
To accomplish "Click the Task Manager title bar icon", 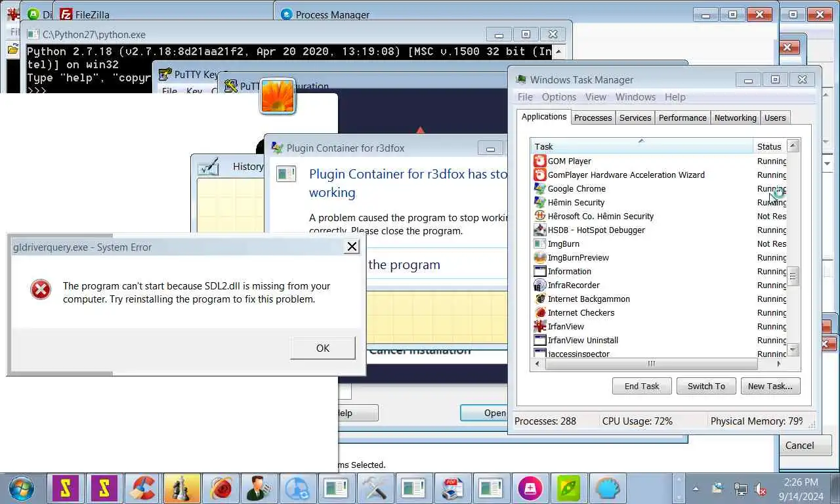I will [x=521, y=79].
